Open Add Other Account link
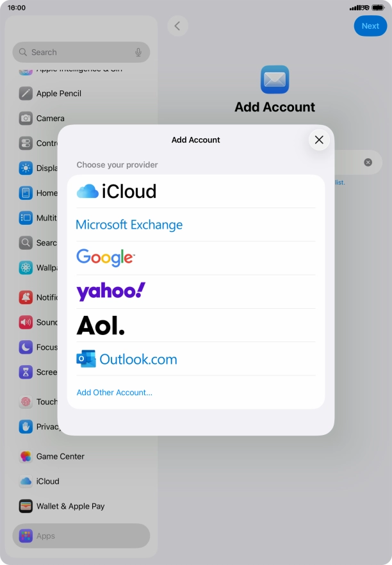The height and width of the screenshot is (565, 392). (x=115, y=393)
